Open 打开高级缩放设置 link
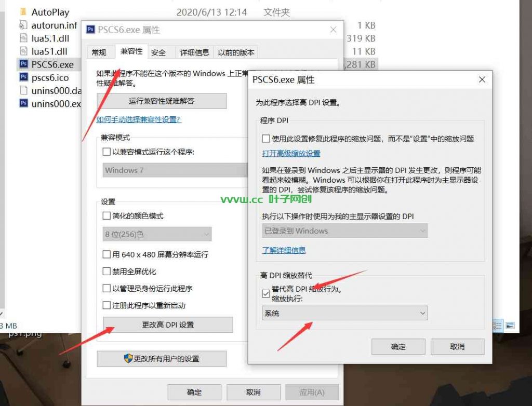This screenshot has height=406, width=532. point(291,153)
